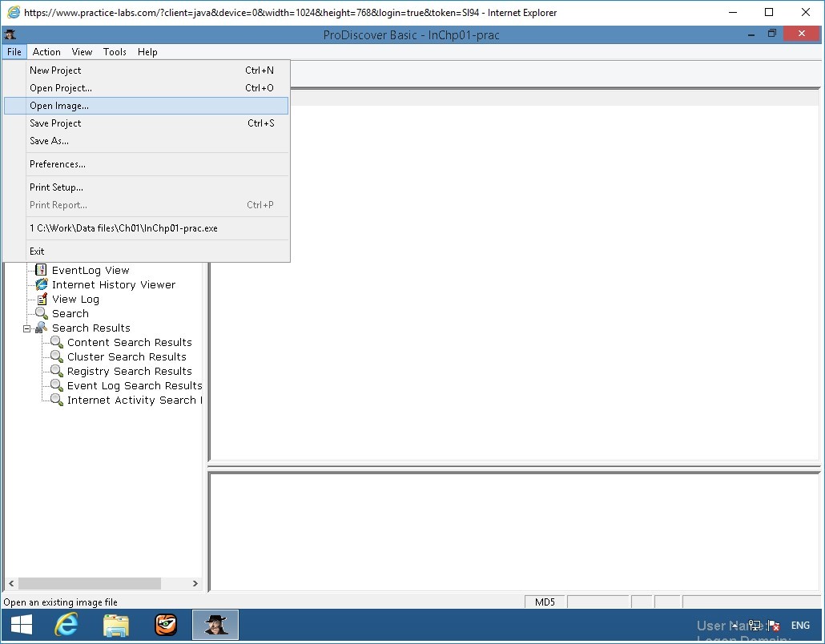The height and width of the screenshot is (644, 825).
Task: Choose Save As... menu entry
Action: [x=147, y=140]
